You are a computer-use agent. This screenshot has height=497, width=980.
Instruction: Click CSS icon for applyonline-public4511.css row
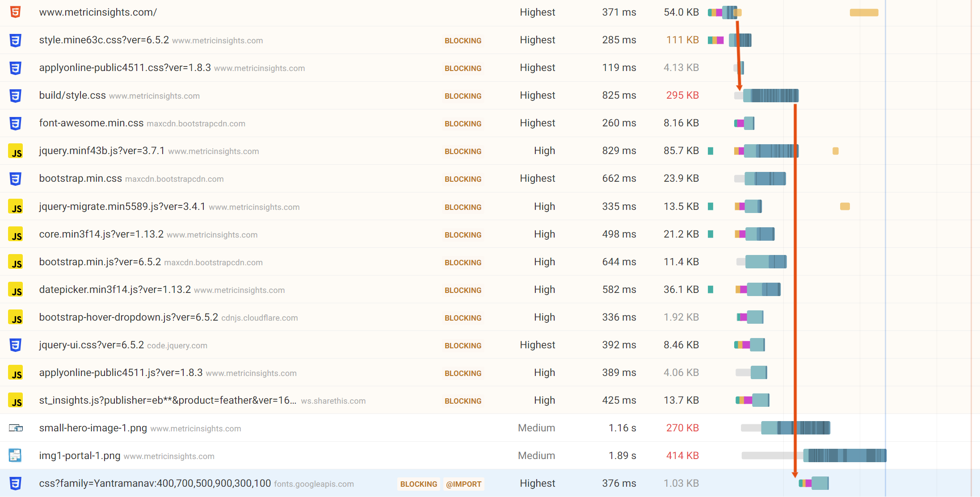pos(16,68)
